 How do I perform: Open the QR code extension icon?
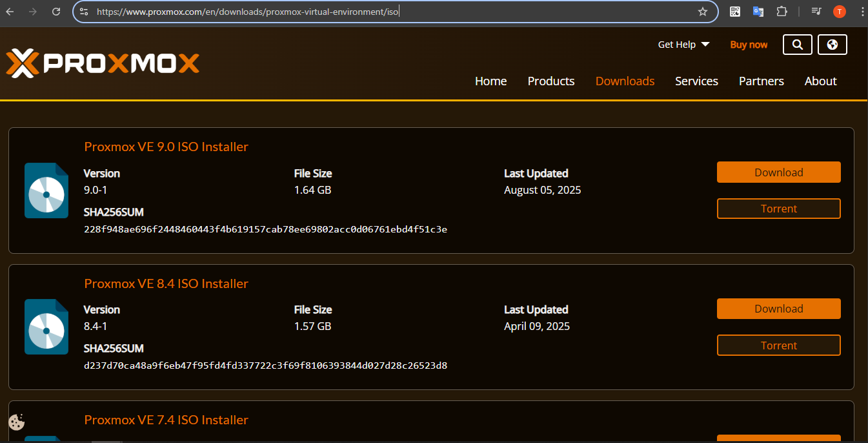(x=735, y=11)
